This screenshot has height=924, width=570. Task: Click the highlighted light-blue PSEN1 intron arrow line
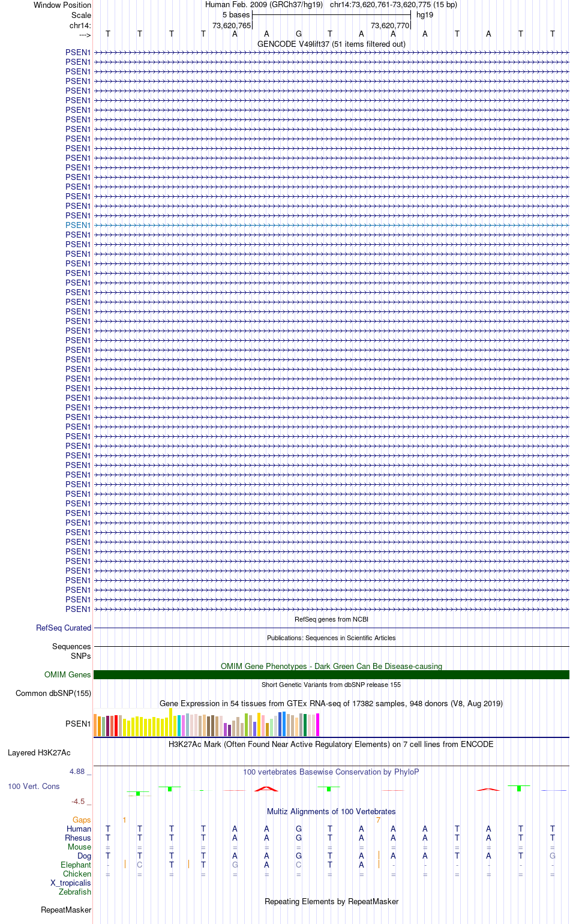click(331, 225)
